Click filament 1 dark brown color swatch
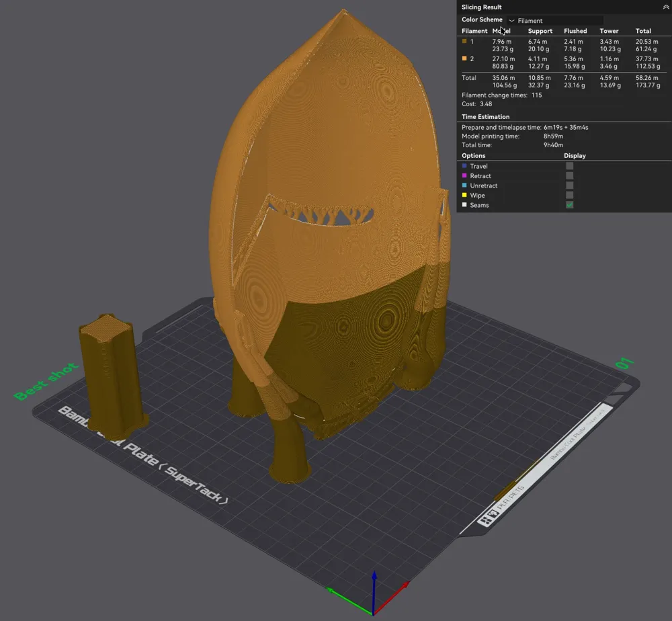Viewport: 672px width, 621px height. pyautogui.click(x=464, y=41)
